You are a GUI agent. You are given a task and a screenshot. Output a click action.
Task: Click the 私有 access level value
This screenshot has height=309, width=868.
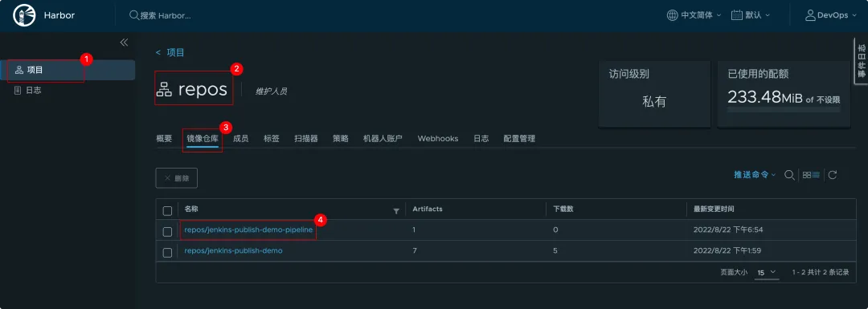click(x=653, y=102)
